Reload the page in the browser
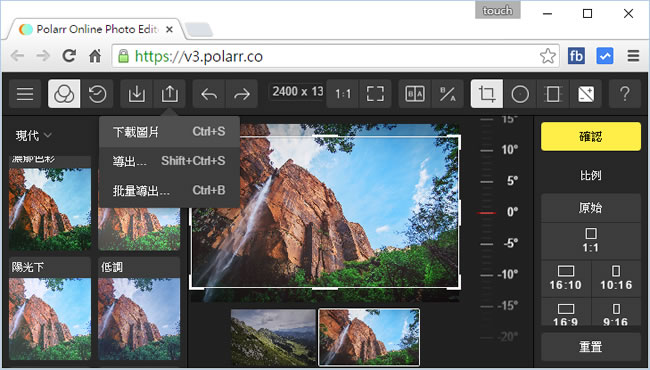The image size is (650, 370). (69, 56)
